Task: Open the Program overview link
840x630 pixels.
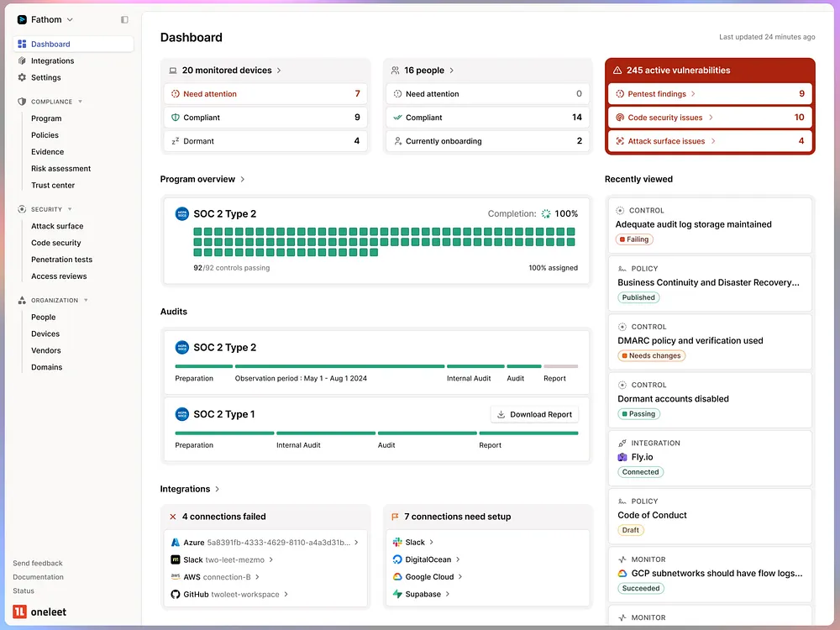Action: coord(202,179)
